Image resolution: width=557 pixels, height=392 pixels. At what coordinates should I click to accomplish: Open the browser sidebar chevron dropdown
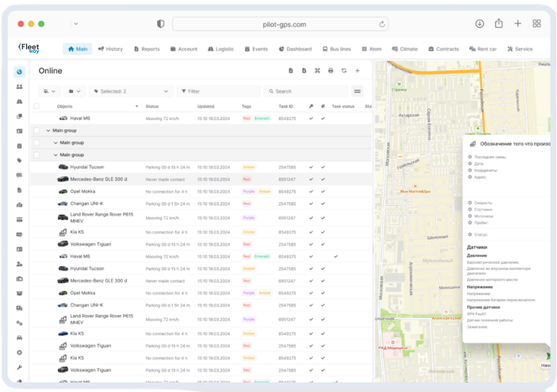[75, 24]
